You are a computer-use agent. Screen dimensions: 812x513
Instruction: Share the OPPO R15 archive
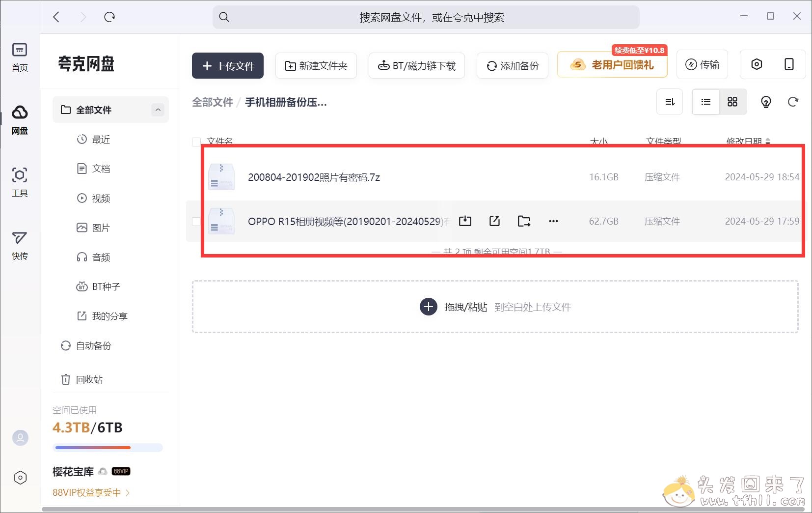pos(494,221)
